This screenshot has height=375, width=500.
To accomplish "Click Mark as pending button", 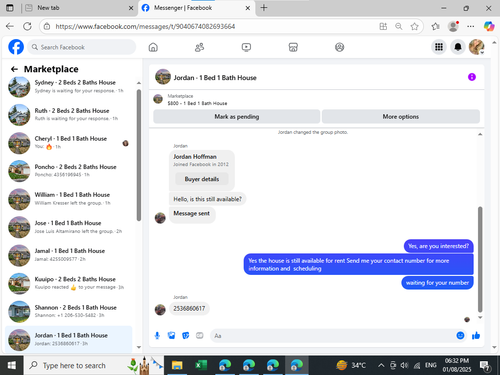I will (237, 117).
